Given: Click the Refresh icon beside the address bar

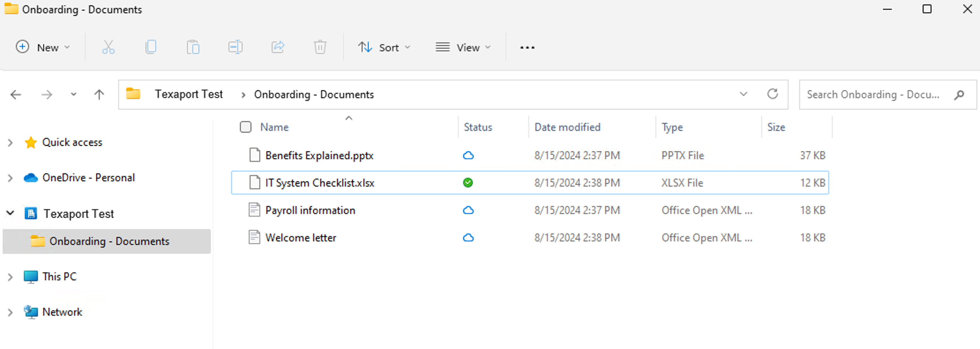Looking at the screenshot, I should (773, 94).
